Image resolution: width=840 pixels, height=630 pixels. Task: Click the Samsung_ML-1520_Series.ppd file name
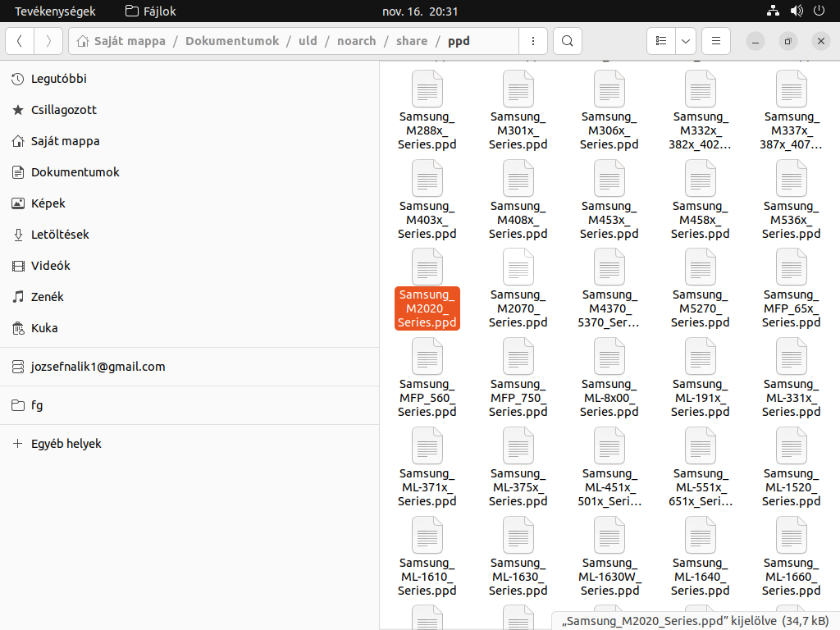[x=792, y=487]
